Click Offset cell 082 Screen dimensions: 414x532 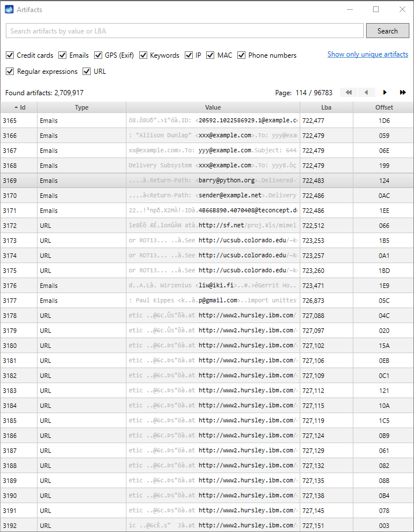click(383, 466)
